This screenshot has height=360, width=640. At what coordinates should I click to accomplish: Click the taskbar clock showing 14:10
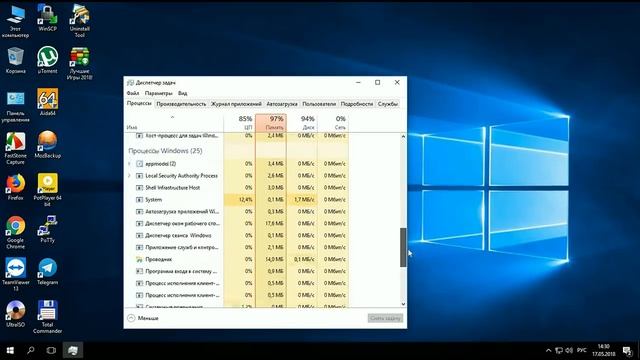[x=604, y=350]
